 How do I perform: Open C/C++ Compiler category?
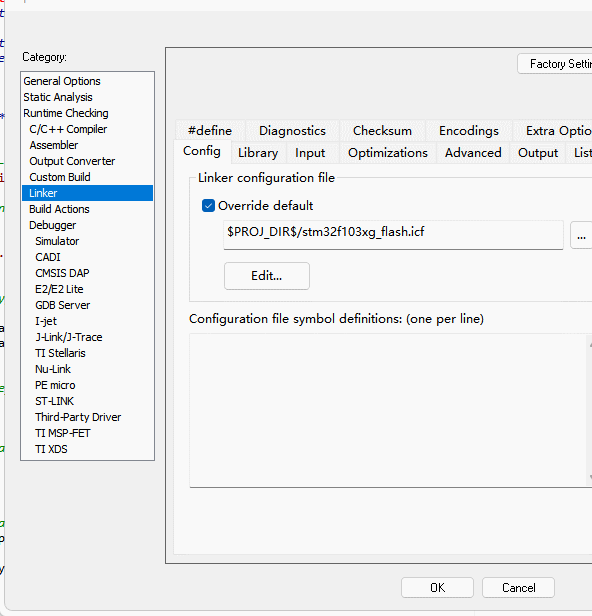[87, 129]
